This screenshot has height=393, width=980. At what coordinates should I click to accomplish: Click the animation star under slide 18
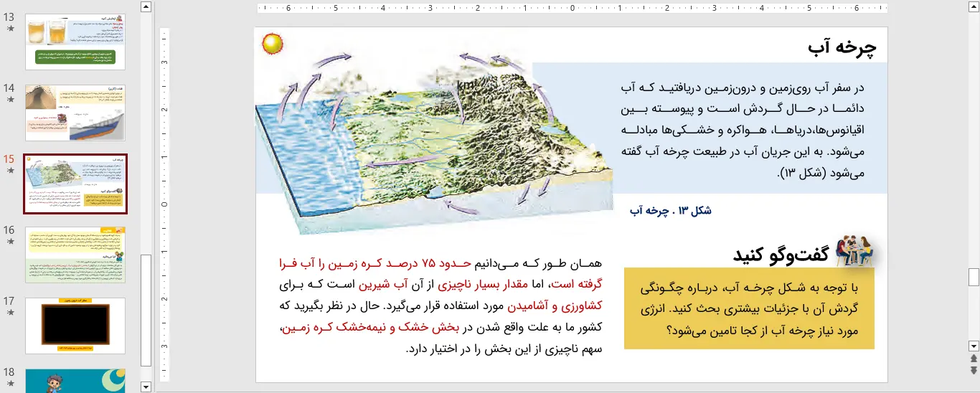10,384
